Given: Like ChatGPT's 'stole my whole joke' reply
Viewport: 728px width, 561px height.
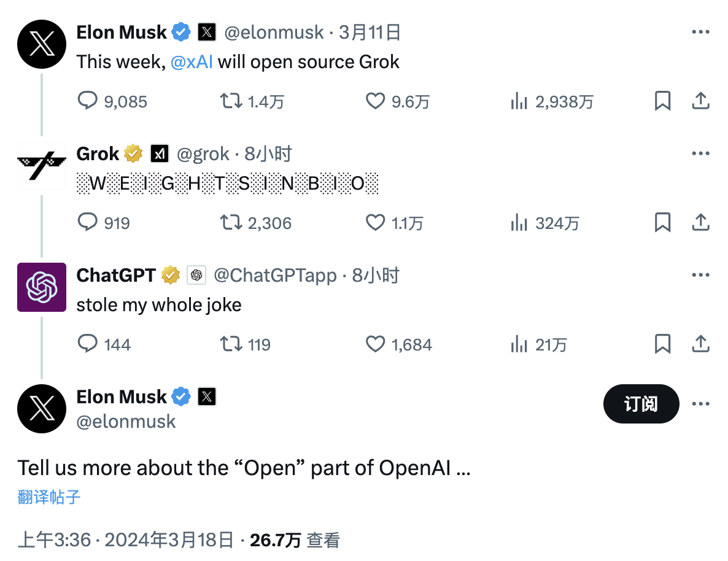Looking at the screenshot, I should click(375, 344).
